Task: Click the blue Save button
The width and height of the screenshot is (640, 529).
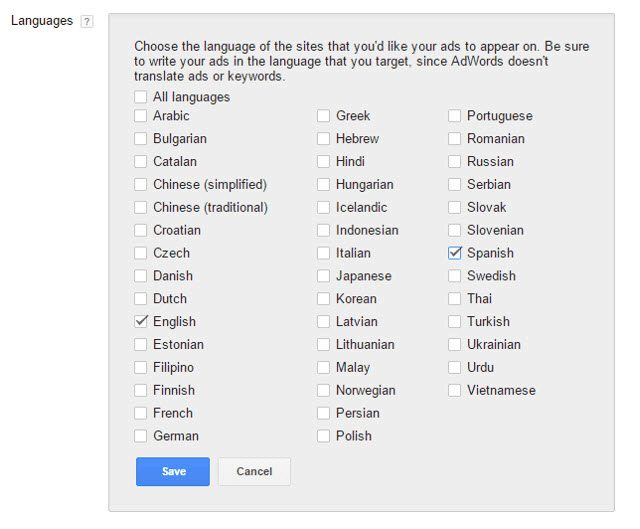Action: pyautogui.click(x=173, y=471)
